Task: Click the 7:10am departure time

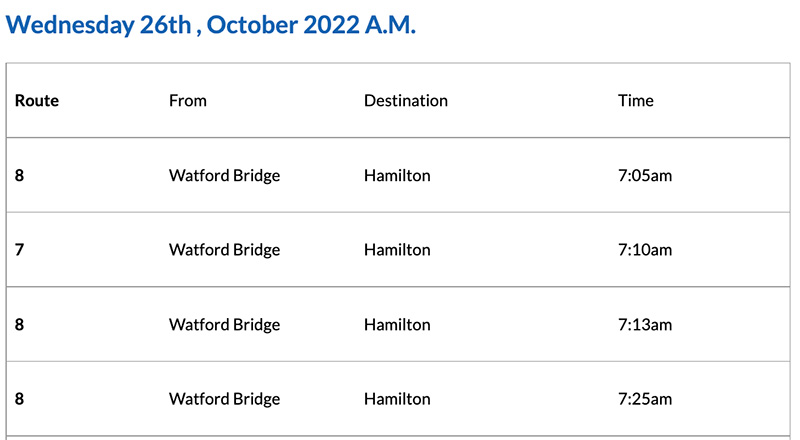Action: coord(645,249)
